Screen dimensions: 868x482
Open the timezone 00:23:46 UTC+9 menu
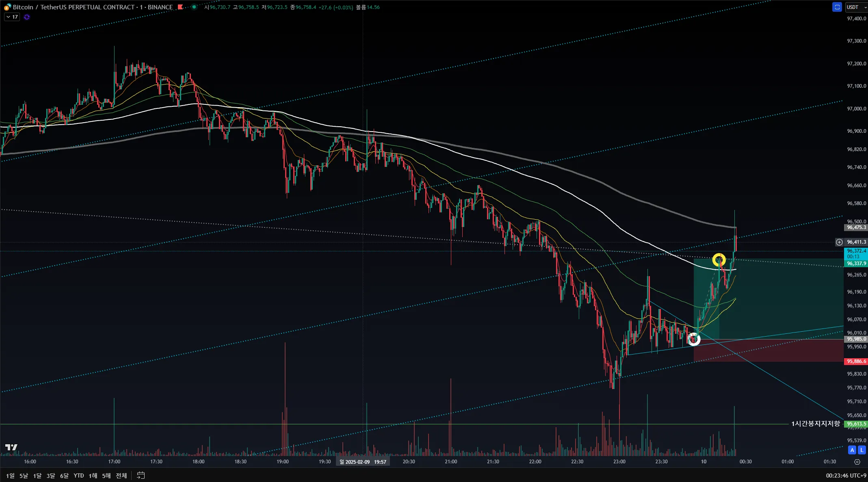coord(846,476)
